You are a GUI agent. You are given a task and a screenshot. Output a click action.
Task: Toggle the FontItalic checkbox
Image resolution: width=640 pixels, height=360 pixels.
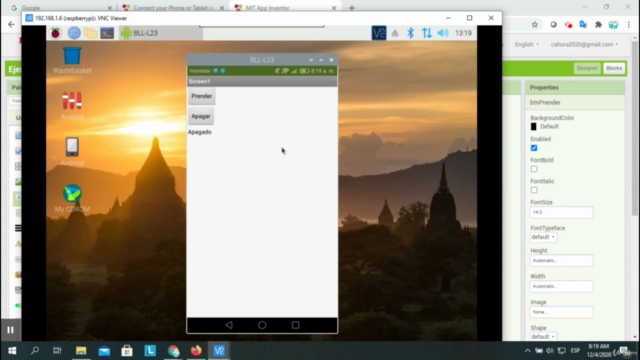(x=534, y=190)
